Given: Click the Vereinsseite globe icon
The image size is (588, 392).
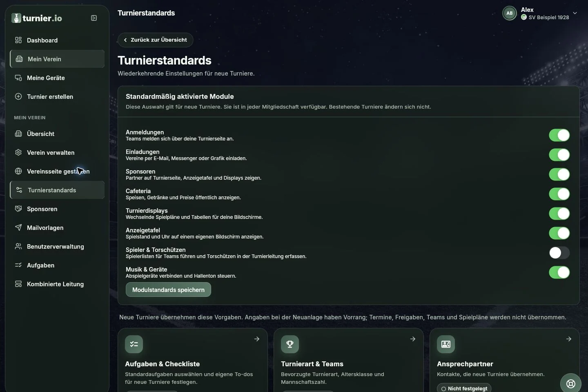Looking at the screenshot, I should [x=18, y=171].
